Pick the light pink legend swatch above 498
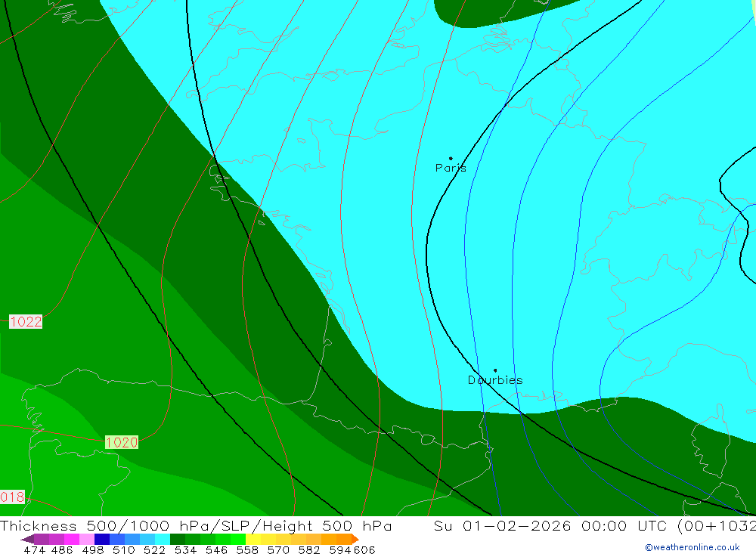This screenshot has height=554, width=756. point(87,539)
